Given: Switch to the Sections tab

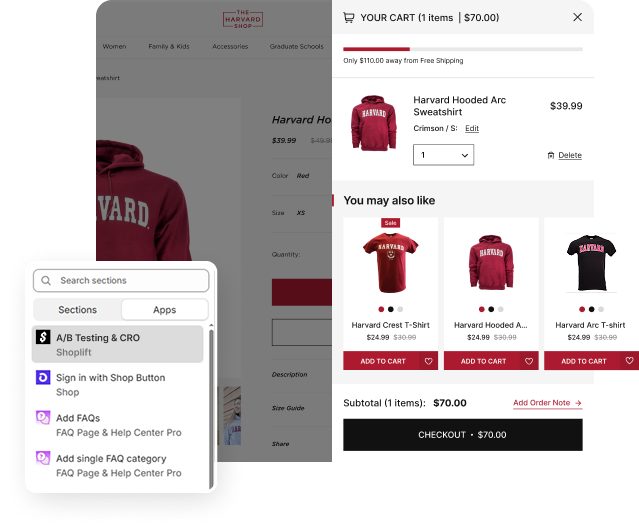Looking at the screenshot, I should [x=77, y=310].
